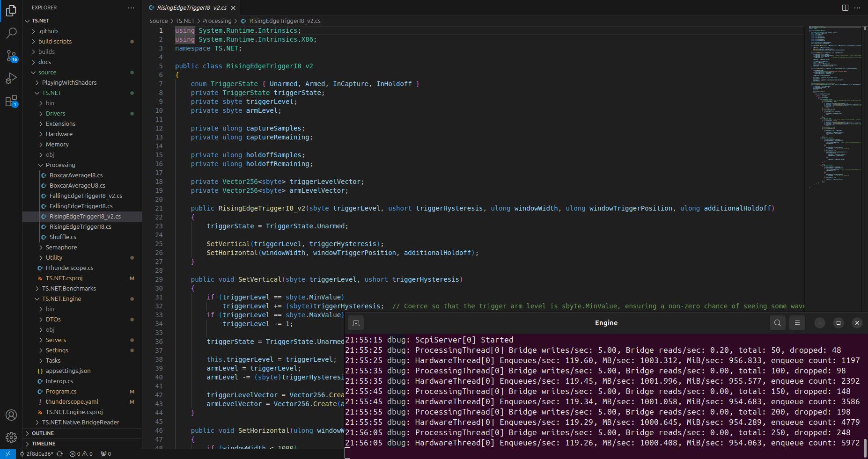Click the Accounts icon in activity bar
Viewport: 868px width, 459px height.
point(11,415)
